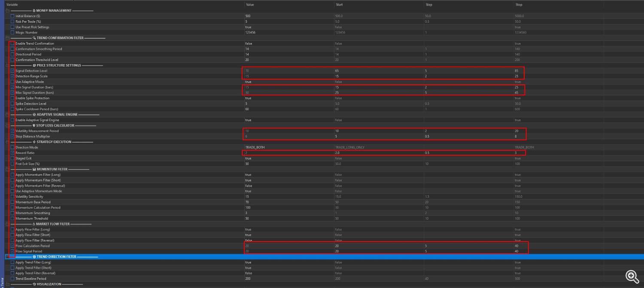Collapse the STOP LOSS CALCULATOR group folder icon
The image size is (644, 288).
7,126
